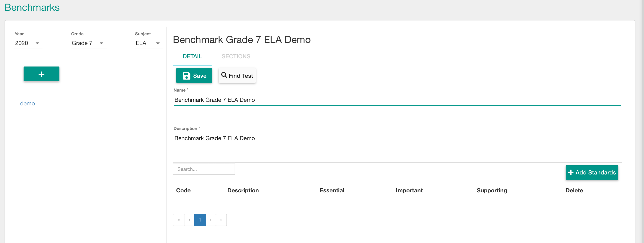The height and width of the screenshot is (243, 644).
Task: Go to first page of standards
Action: 179,220
